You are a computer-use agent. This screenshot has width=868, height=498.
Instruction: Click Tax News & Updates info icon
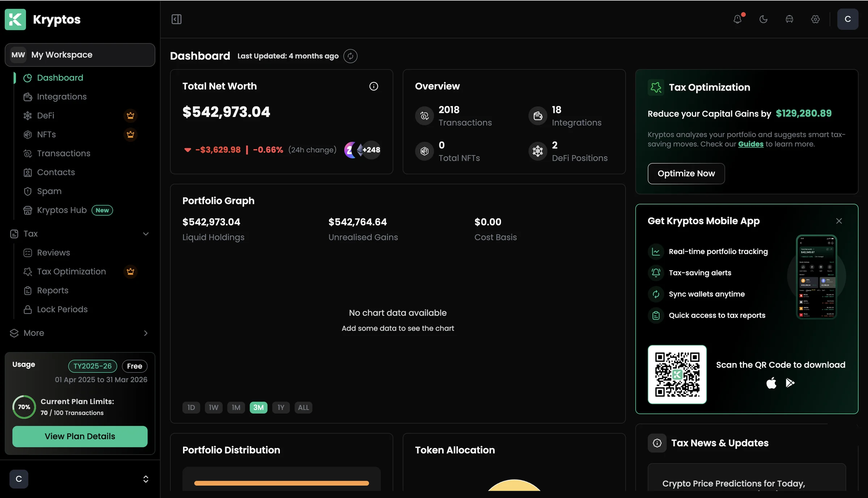tap(657, 443)
